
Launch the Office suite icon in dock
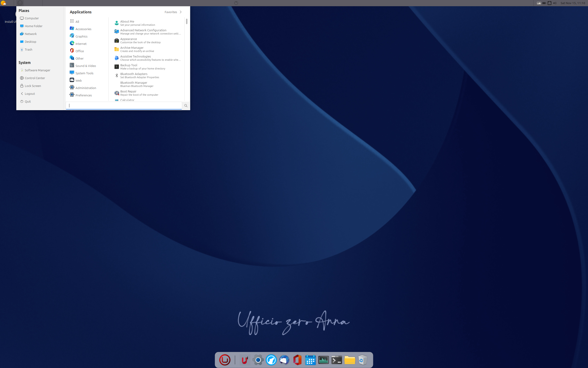point(297,360)
